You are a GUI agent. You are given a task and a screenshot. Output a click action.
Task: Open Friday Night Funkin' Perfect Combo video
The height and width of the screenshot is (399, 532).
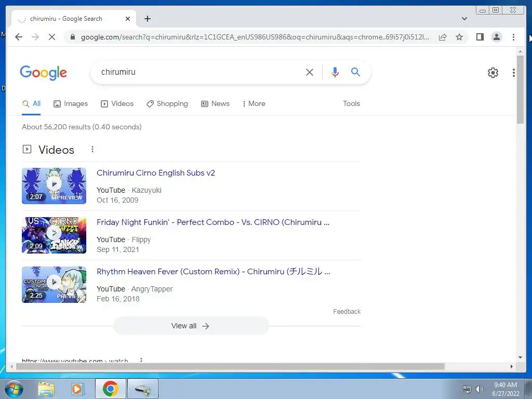click(x=213, y=222)
